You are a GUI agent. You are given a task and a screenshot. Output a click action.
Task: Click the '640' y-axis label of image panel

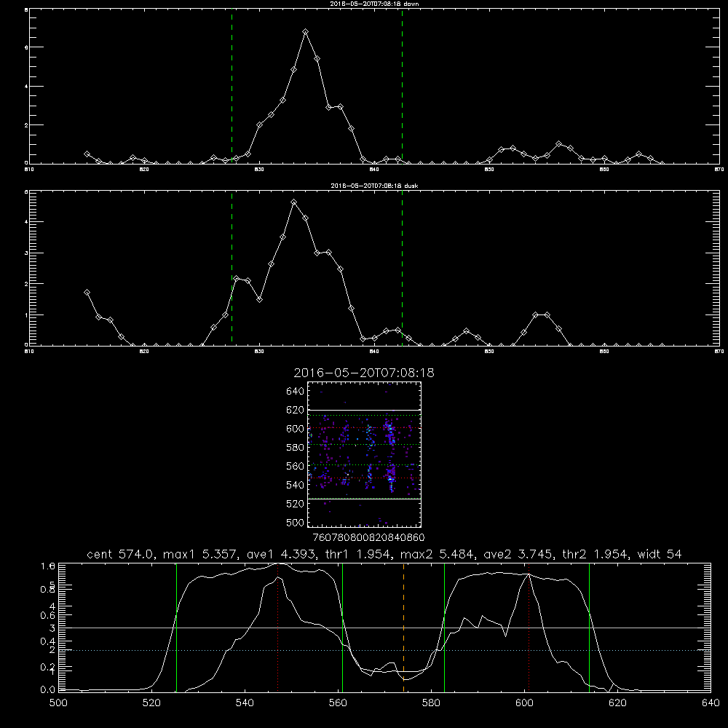[x=296, y=392]
